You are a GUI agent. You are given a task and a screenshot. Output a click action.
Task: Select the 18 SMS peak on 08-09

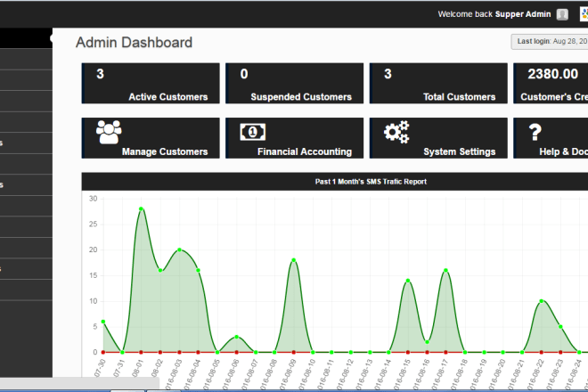click(x=294, y=260)
